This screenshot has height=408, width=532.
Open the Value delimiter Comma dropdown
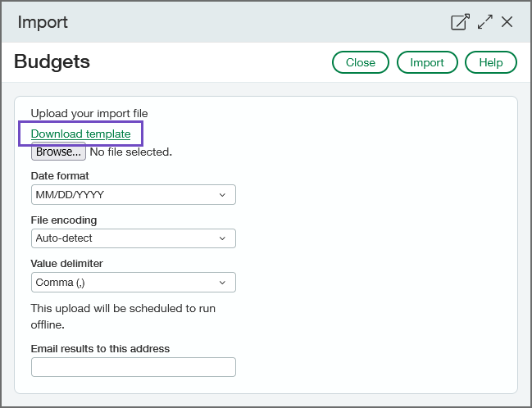[133, 283]
